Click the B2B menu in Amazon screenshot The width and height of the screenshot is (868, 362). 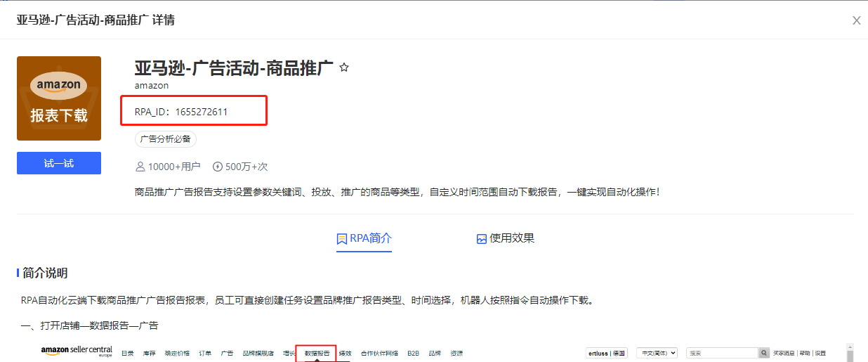[413, 353]
